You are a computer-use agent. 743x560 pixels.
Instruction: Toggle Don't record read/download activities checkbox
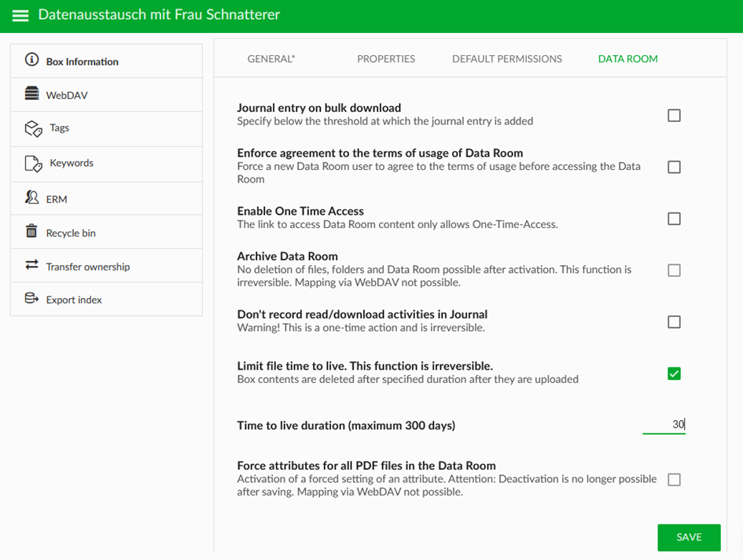[x=674, y=322]
